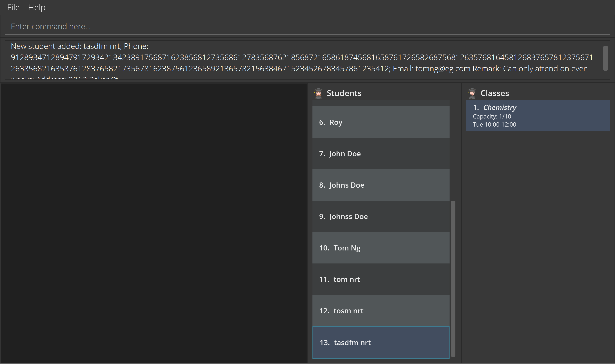Select student 6 Roy
Screen dimensions: 615x364
click(381, 122)
